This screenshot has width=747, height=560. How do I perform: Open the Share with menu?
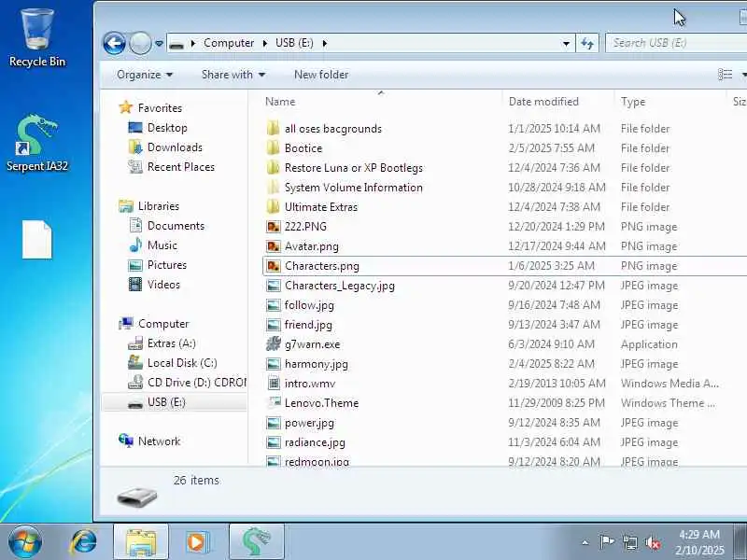pos(233,75)
